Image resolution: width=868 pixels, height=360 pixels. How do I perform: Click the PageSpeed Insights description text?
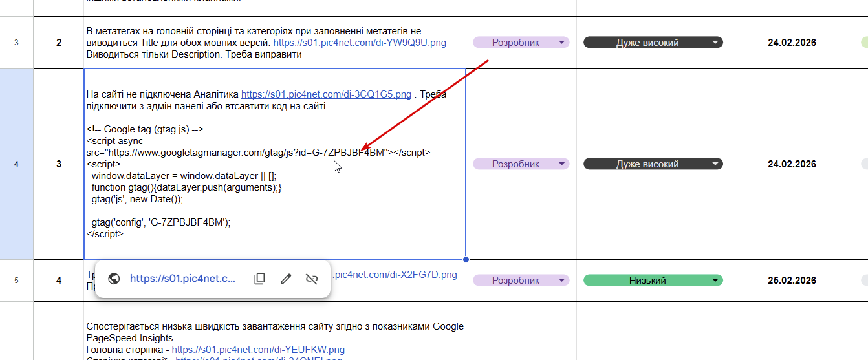coord(275,332)
